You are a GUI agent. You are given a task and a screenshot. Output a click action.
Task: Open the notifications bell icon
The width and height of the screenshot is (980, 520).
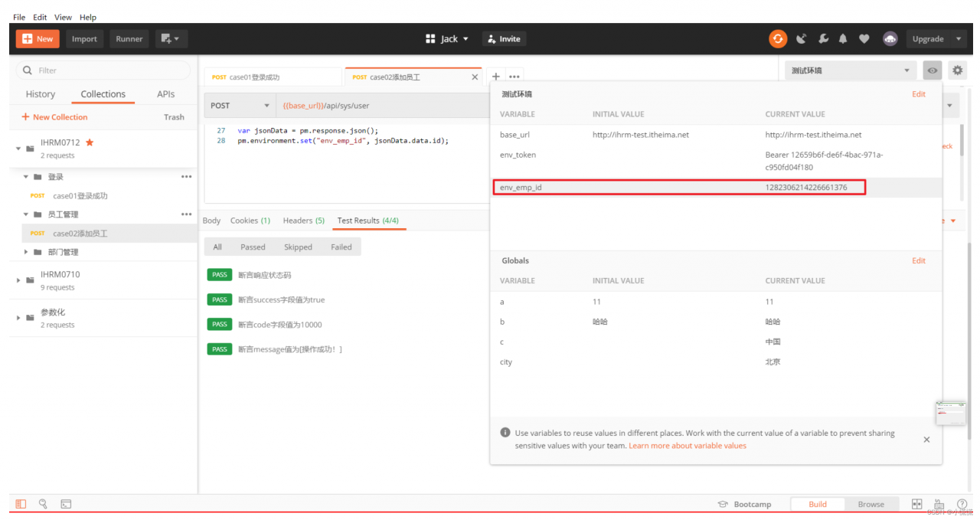[x=843, y=39]
